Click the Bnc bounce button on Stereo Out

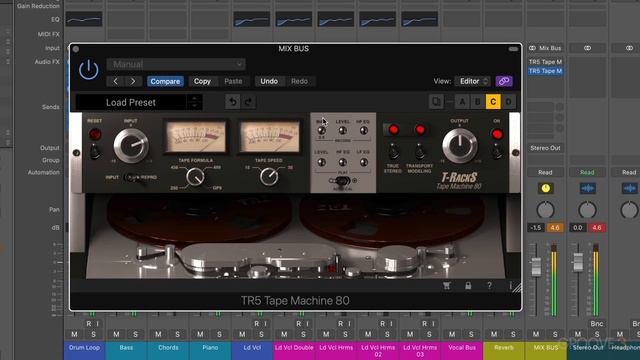point(596,324)
